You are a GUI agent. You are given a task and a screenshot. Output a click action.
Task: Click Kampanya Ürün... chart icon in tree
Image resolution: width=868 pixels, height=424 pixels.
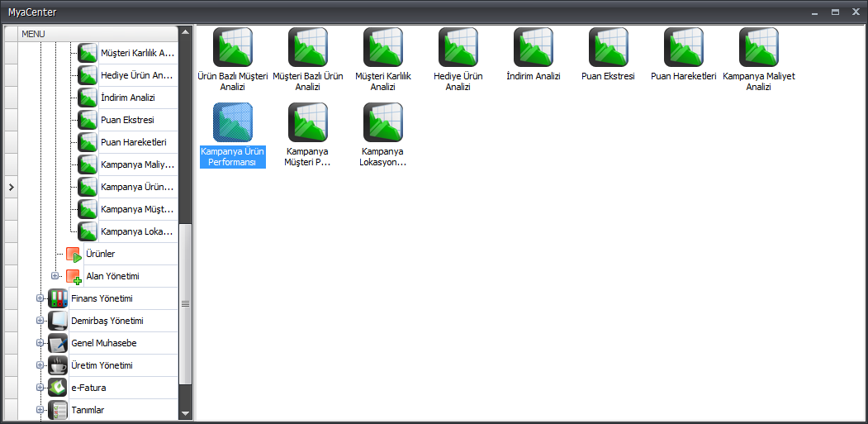click(88, 187)
